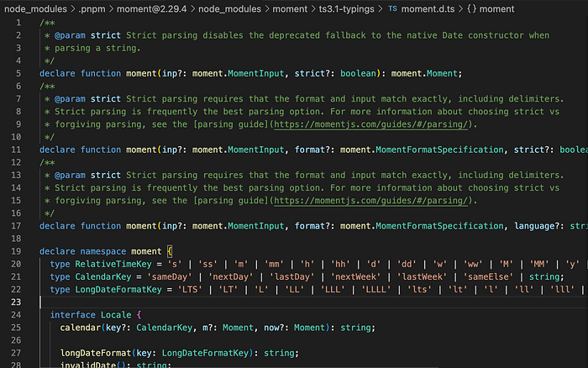
Task: Click 'RelativeTimeKey' type name on line 20
Action: (113, 264)
